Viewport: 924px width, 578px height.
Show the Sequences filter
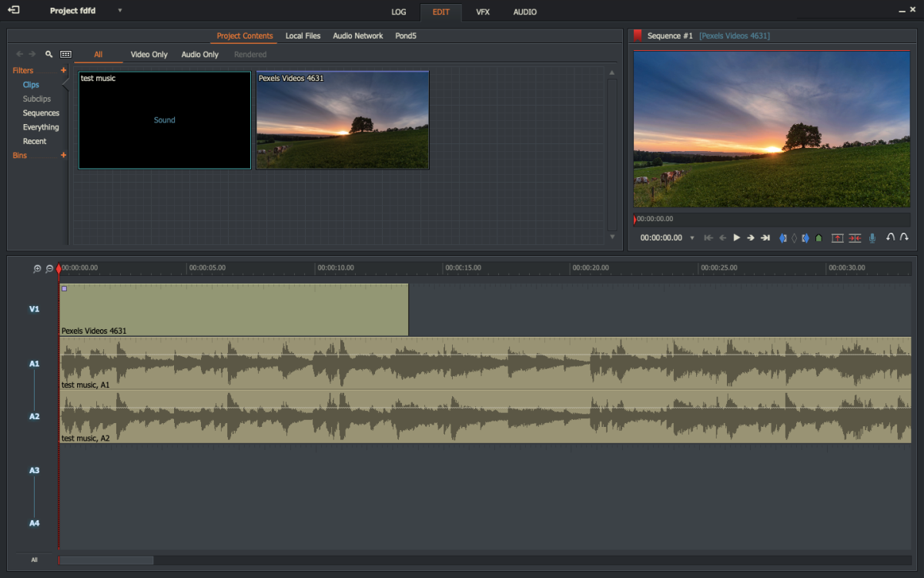coord(41,113)
